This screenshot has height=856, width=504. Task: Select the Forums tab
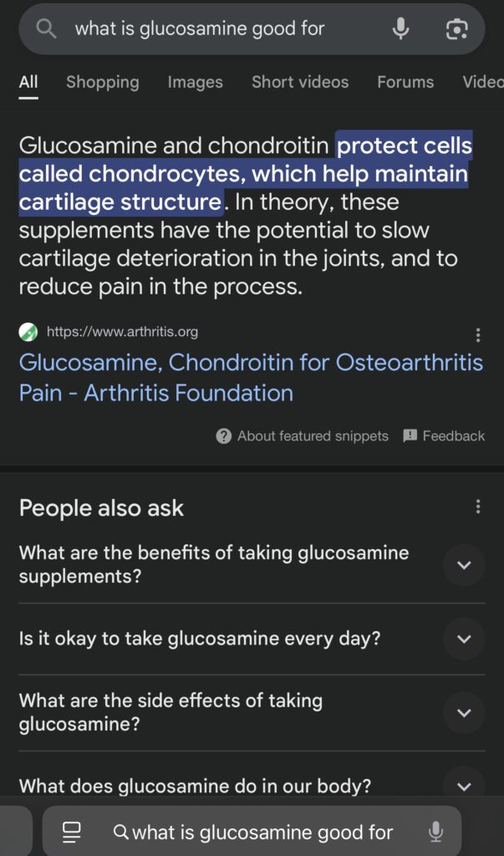(405, 82)
